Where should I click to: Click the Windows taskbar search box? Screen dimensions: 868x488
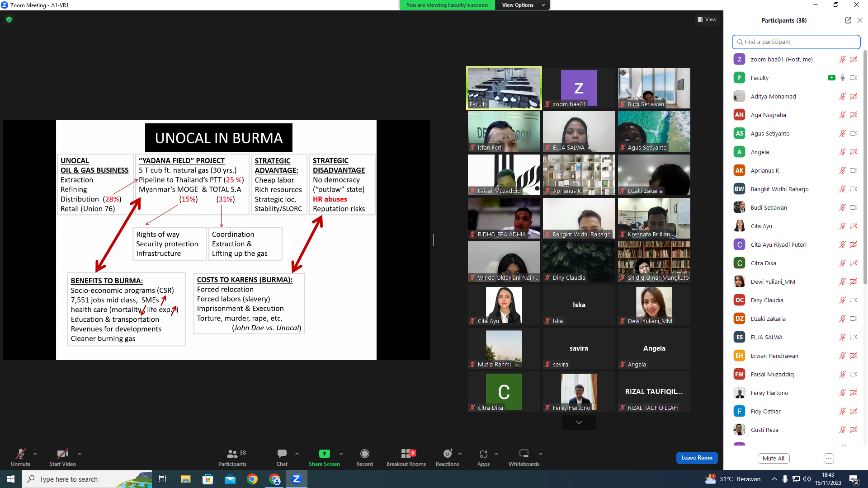87,479
